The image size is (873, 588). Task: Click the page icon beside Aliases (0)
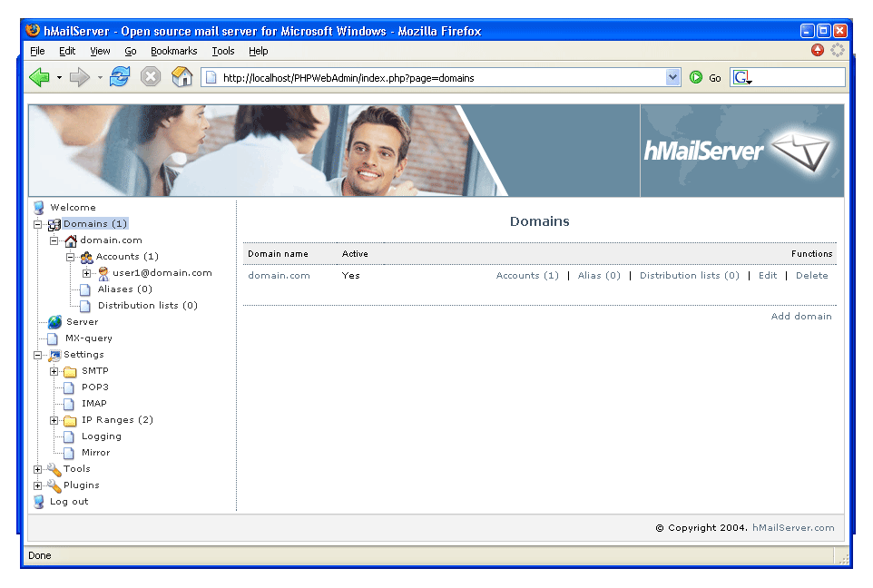click(x=85, y=289)
